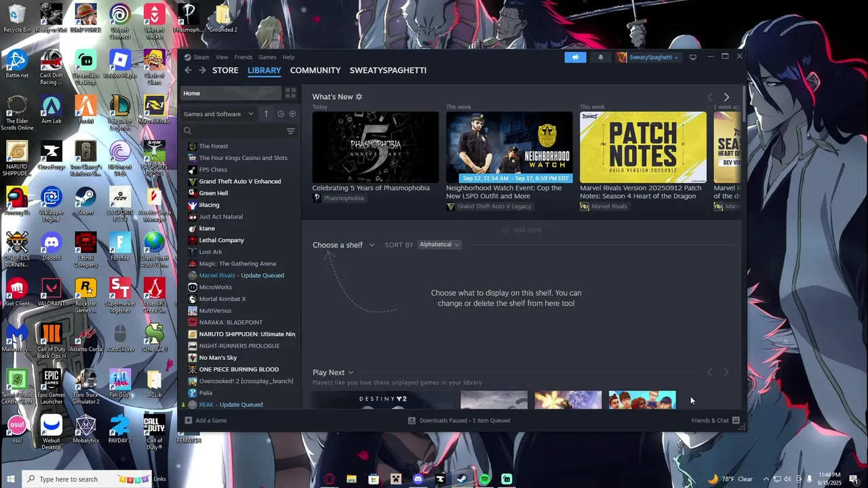Screen dimensions: 868x488
Task: Show next What's New items arrow
Action: 726,97
